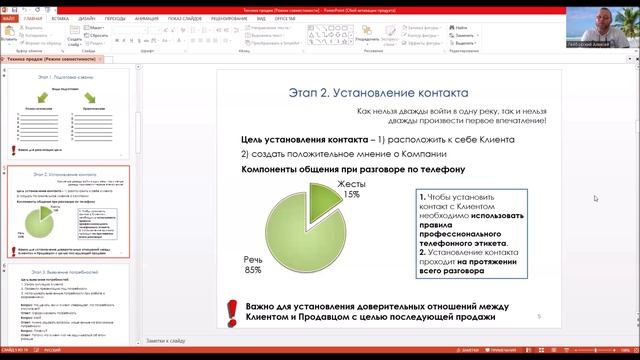Open the Рецензирование ribbon tab
Image resolution: width=640 pixels, height=360 pixels.
pyautogui.click(x=229, y=18)
